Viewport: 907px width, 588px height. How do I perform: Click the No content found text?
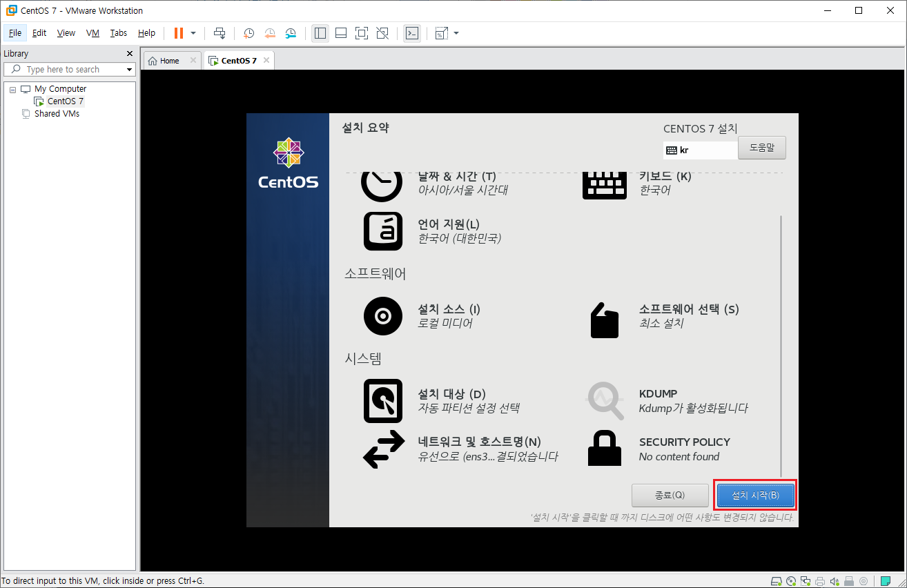679,457
